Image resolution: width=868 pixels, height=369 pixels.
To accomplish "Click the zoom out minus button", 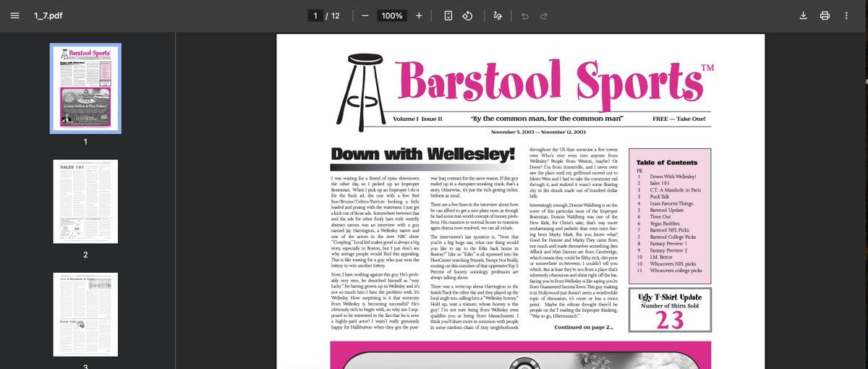I will (365, 16).
